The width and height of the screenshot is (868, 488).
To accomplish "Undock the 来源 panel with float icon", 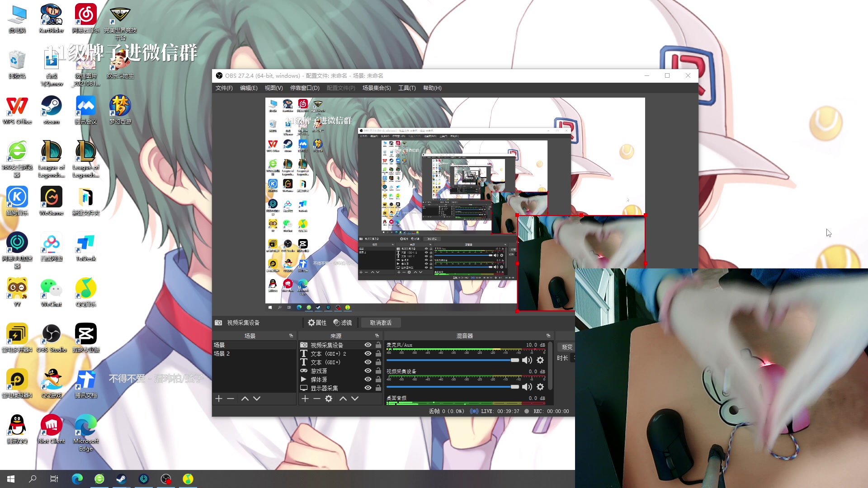I will pyautogui.click(x=377, y=336).
